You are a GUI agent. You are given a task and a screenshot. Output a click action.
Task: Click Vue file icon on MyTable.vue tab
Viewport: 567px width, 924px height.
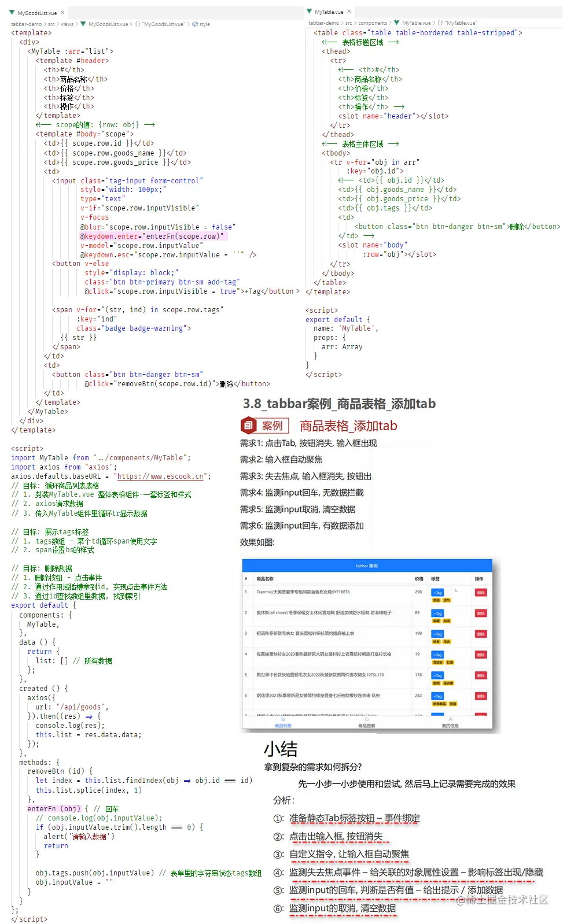point(310,12)
